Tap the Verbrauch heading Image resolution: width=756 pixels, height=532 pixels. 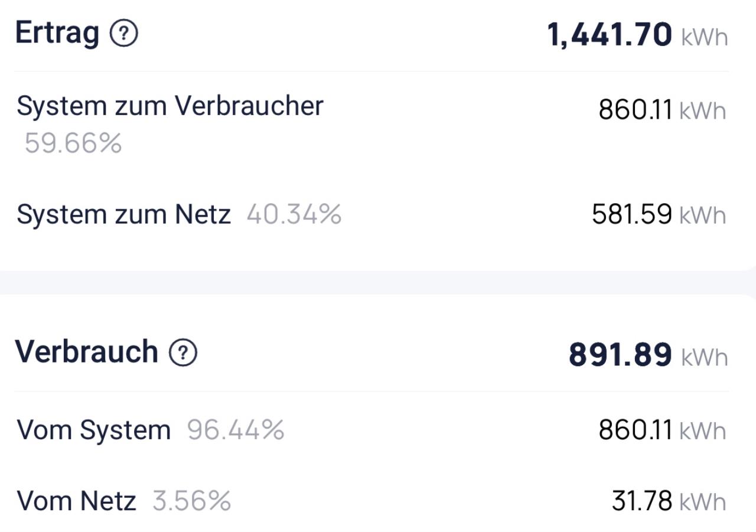coord(87,352)
